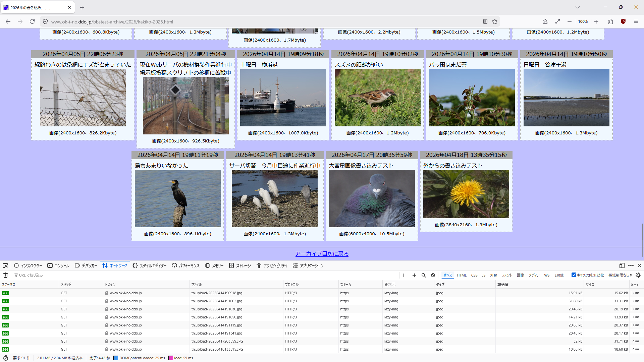Screen dimensions: 644x362
Task: Open the 帯域制限なし throttling dropdown
Action: pyautogui.click(x=620, y=275)
